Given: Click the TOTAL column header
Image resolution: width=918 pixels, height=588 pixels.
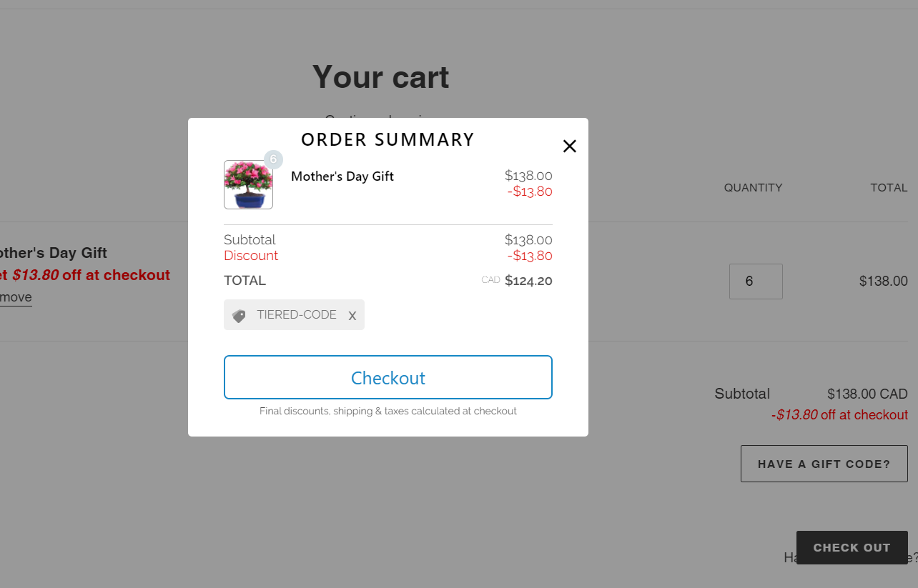Looking at the screenshot, I should click(889, 188).
